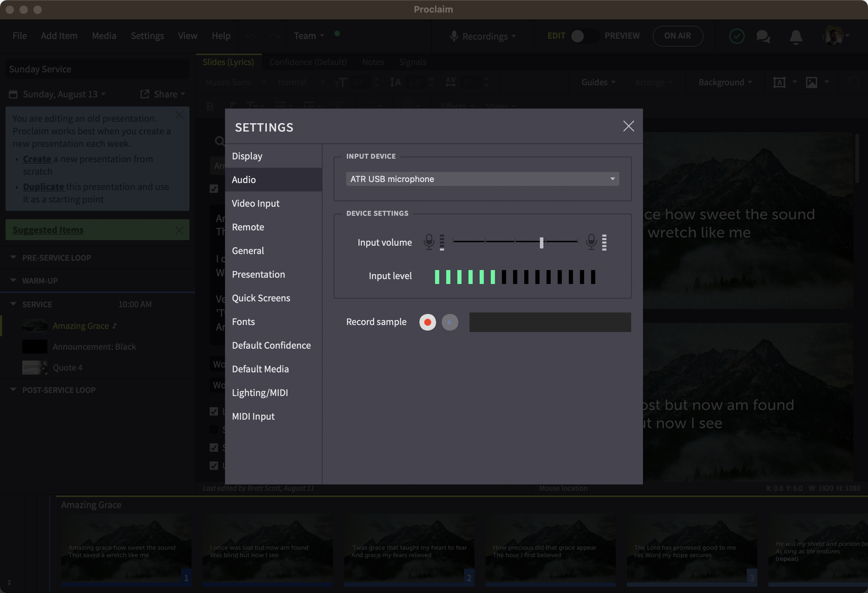Open the ATR USB microphone dropdown
Viewport: 868px width, 593px height.
tap(482, 179)
